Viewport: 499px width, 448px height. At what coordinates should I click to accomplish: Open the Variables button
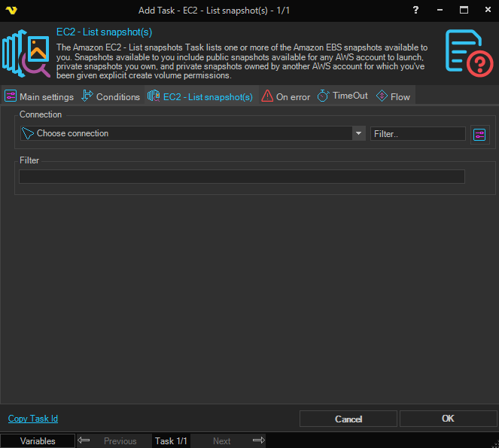38,441
